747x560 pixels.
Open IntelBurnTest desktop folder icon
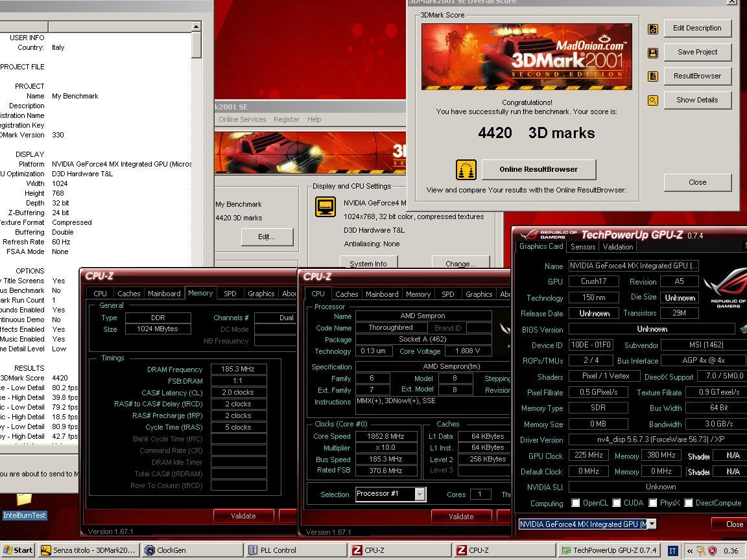24,506
